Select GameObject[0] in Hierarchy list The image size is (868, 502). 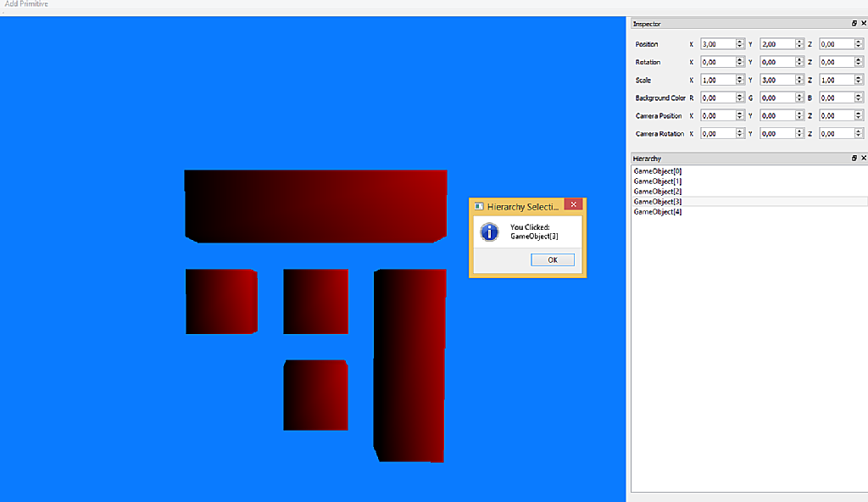pos(658,171)
